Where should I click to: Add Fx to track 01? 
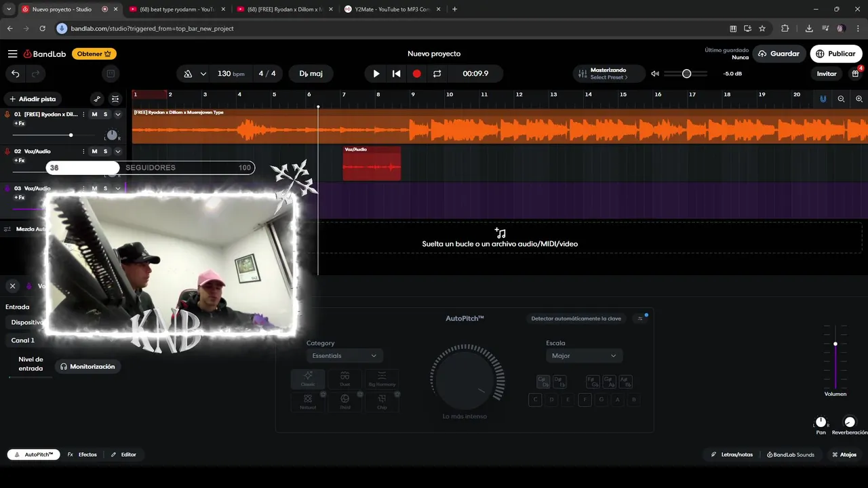click(20, 123)
